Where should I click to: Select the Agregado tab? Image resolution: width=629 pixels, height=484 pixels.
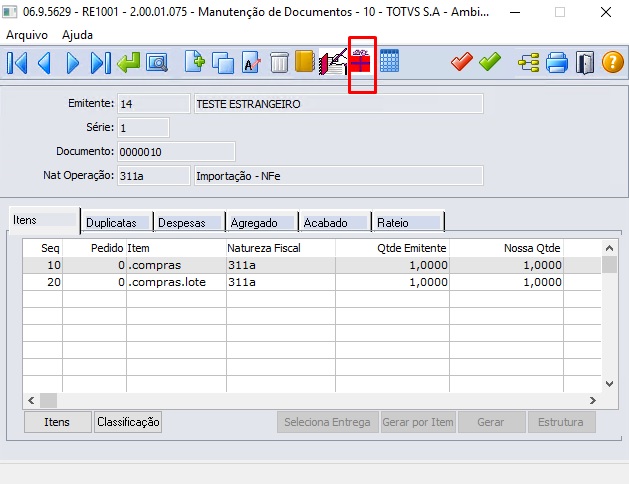pos(262,223)
